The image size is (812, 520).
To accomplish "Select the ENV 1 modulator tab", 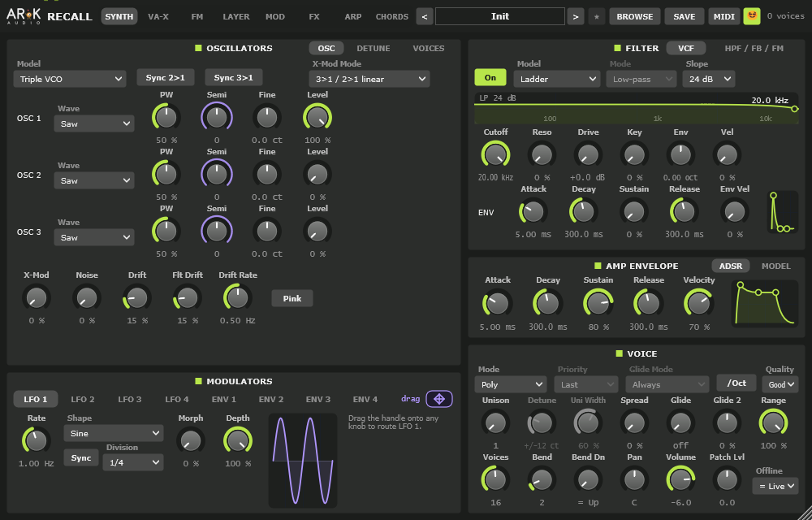I will tap(224, 399).
